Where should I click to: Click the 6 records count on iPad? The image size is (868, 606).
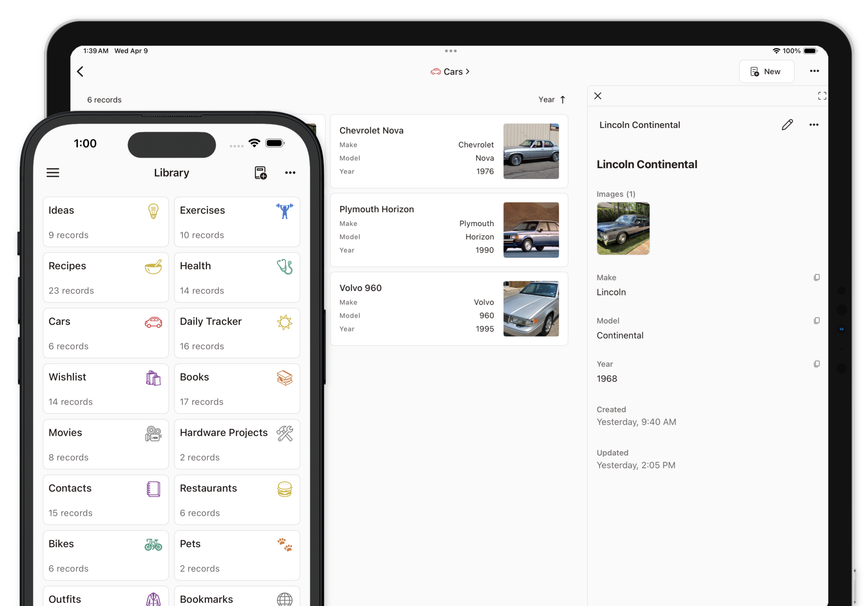104,100
